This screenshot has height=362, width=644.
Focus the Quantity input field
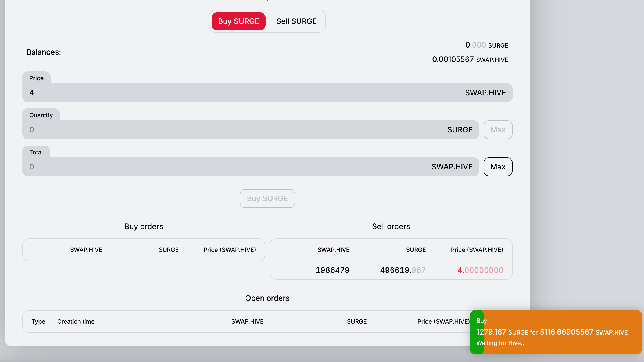pyautogui.click(x=237, y=130)
